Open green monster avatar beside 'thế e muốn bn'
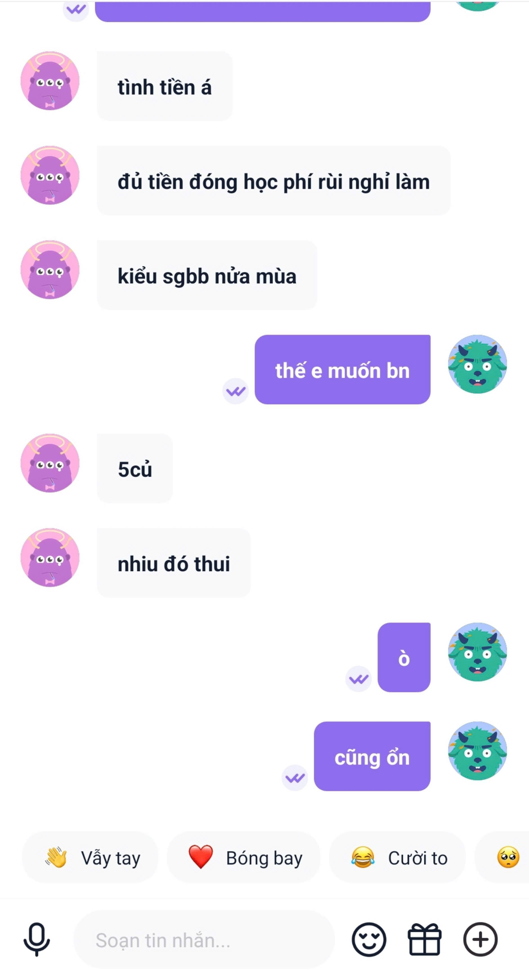The width and height of the screenshot is (529, 980). (477, 364)
